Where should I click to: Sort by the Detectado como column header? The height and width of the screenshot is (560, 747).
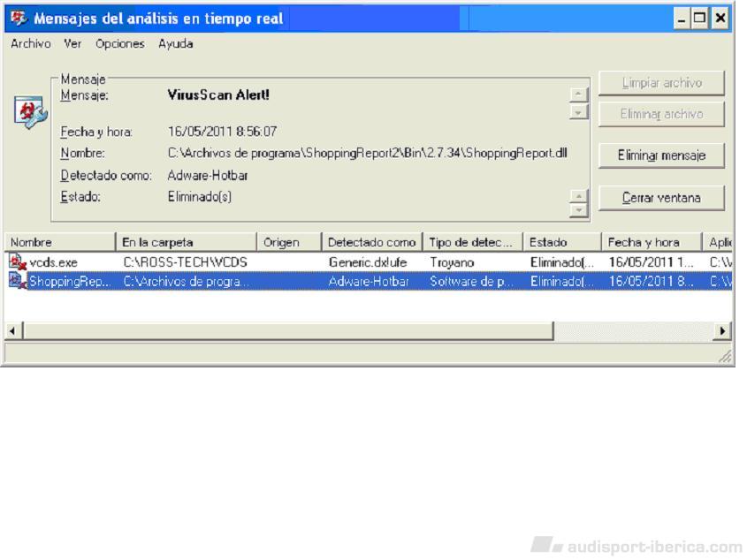(x=372, y=242)
